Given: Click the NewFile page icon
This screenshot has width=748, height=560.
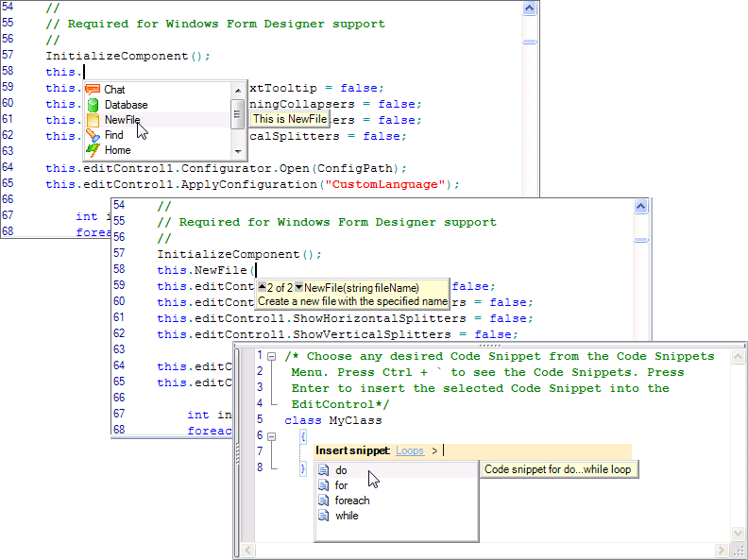Looking at the screenshot, I should [93, 120].
